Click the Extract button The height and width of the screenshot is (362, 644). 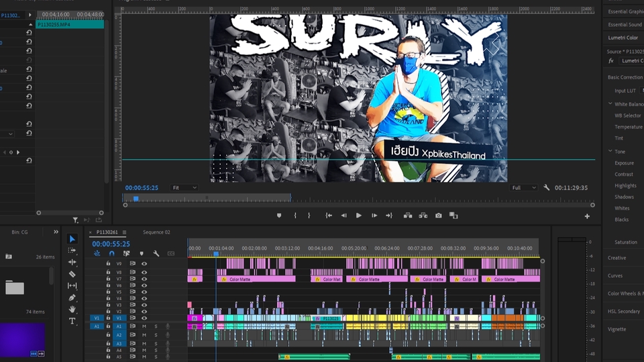click(423, 216)
